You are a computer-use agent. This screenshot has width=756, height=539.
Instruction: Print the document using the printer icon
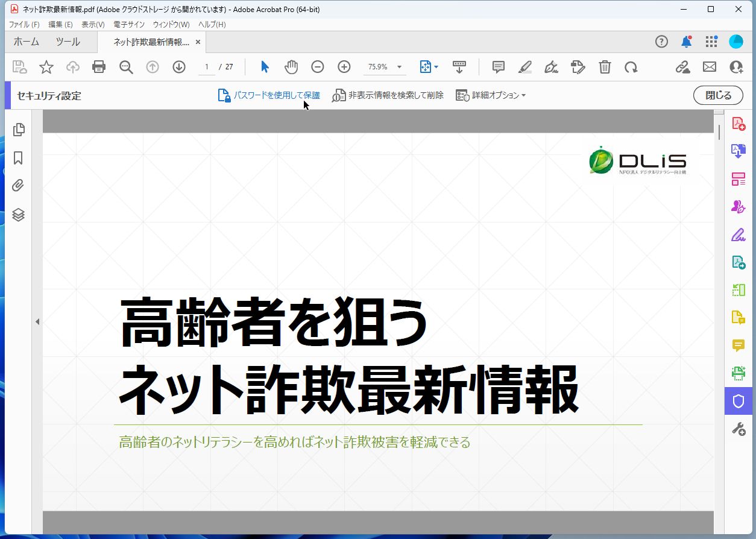(99, 66)
